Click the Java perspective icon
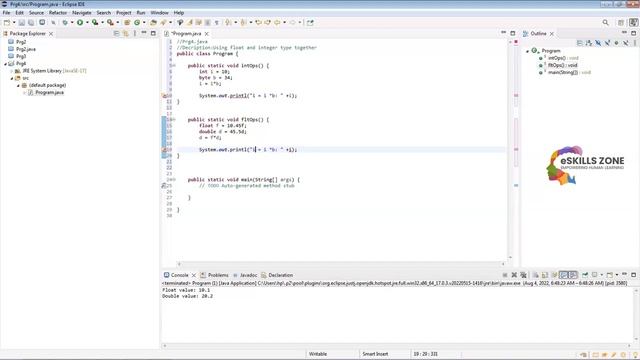640x360 pixels. 633,22
